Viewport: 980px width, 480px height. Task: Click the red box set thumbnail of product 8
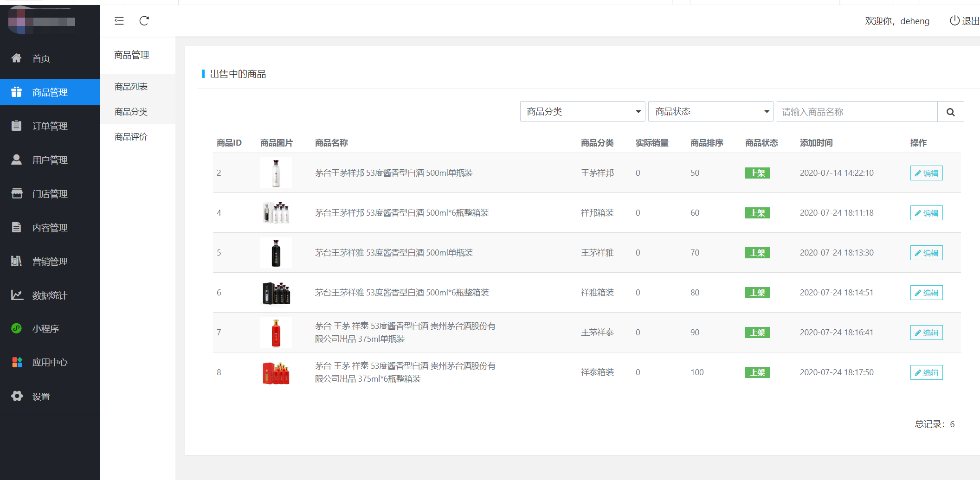[276, 372]
